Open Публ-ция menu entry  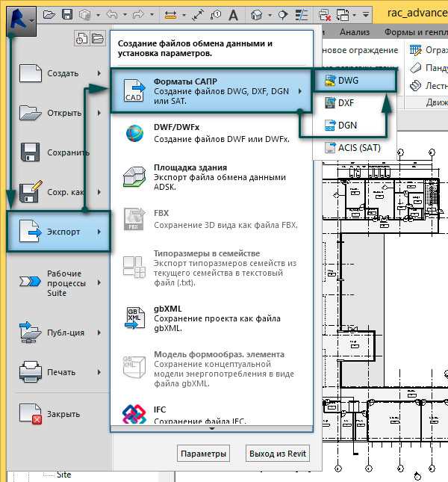59,333
